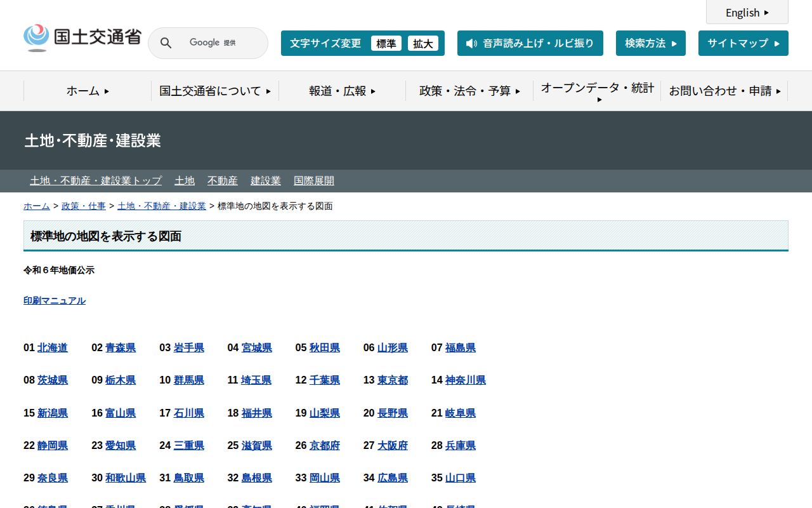Click the arrow icon on サイトマップ button
The width and height of the screenshot is (812, 508).
pos(776,44)
